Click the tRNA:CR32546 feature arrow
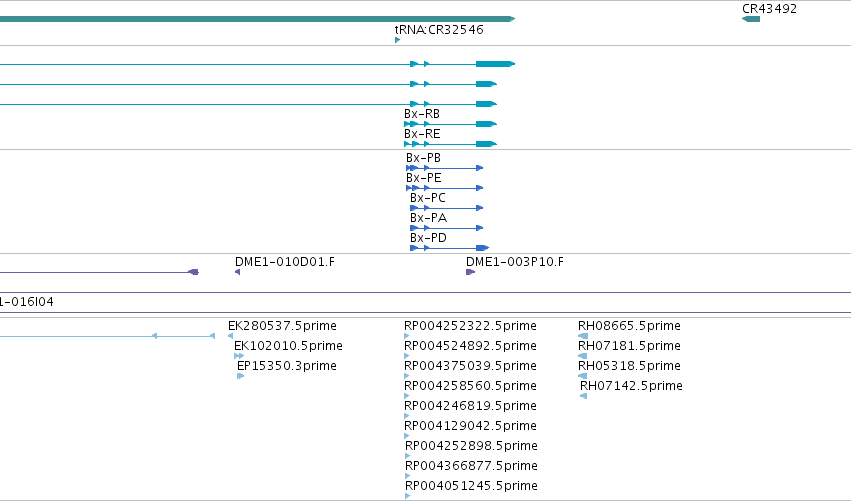This screenshot has height=501, width=851. 397,40
